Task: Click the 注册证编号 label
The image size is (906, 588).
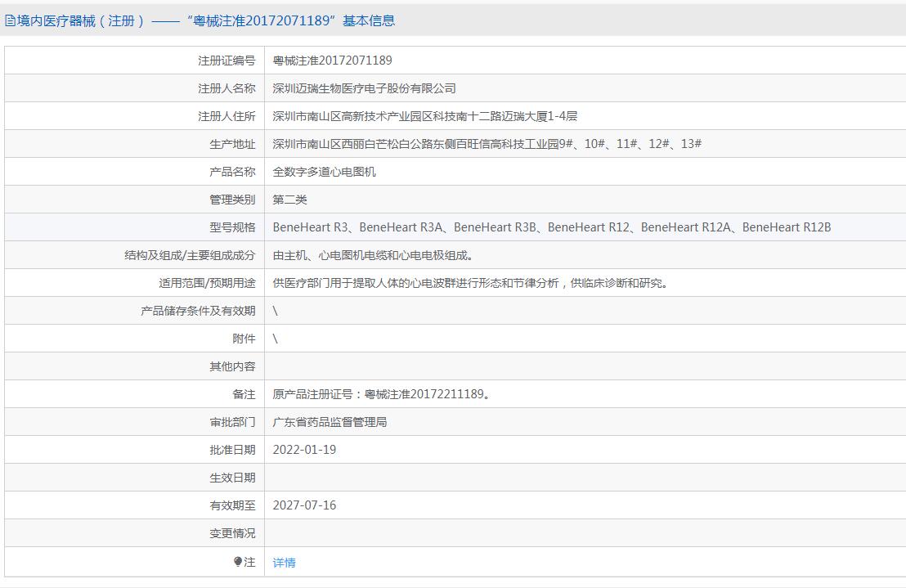Action: (x=226, y=61)
